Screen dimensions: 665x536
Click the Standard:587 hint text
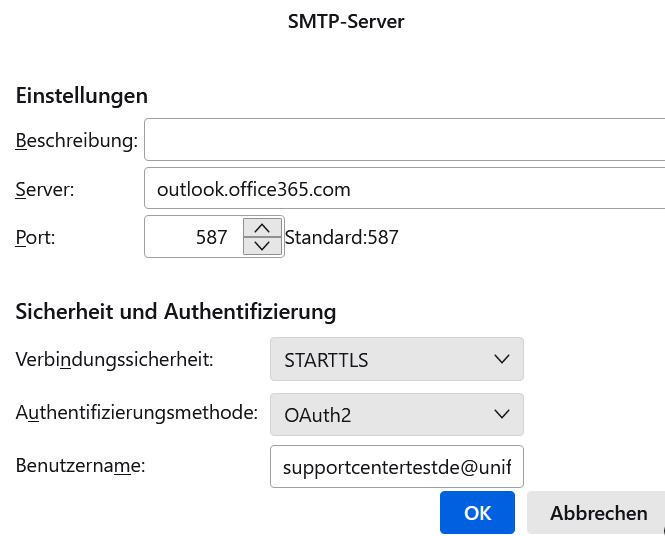pyautogui.click(x=342, y=238)
